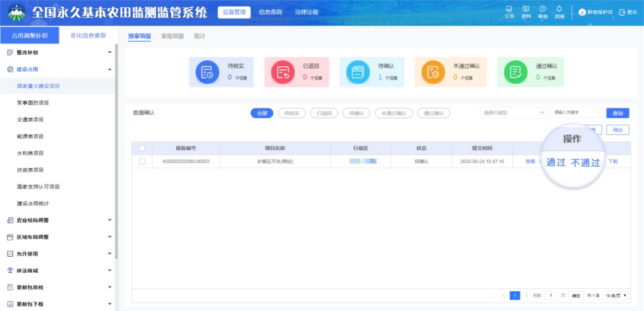Collapse the 建设占用 menu arrow
The image size is (644, 311).
click(110, 69)
